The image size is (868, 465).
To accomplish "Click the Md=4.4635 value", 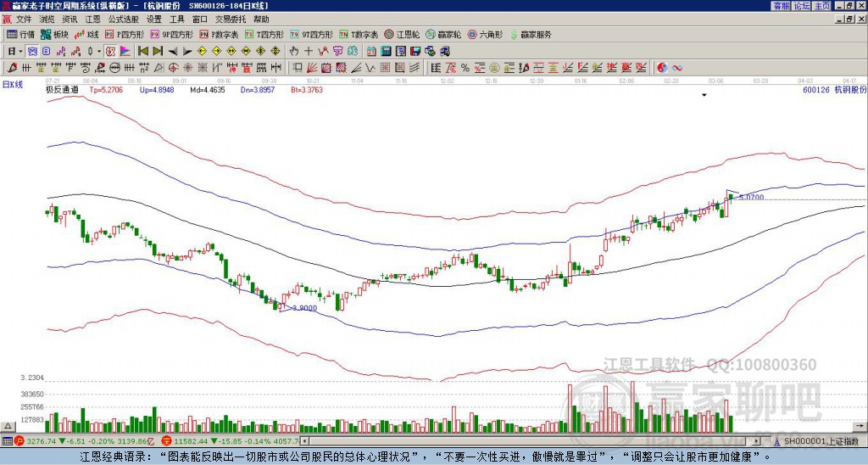I will (208, 89).
